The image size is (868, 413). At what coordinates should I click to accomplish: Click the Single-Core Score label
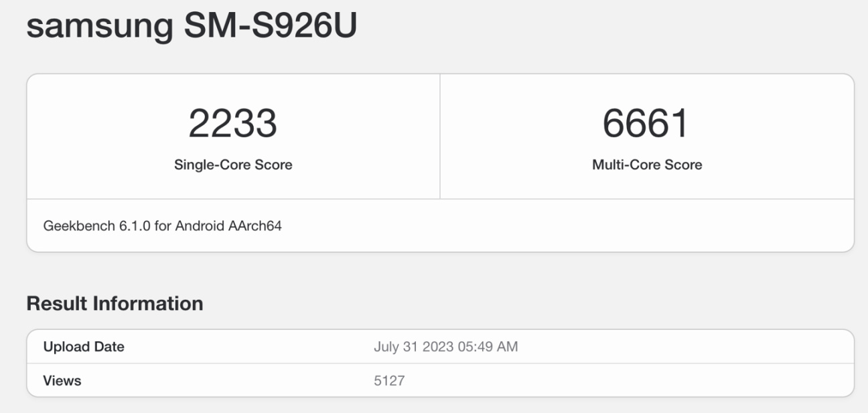pos(233,165)
